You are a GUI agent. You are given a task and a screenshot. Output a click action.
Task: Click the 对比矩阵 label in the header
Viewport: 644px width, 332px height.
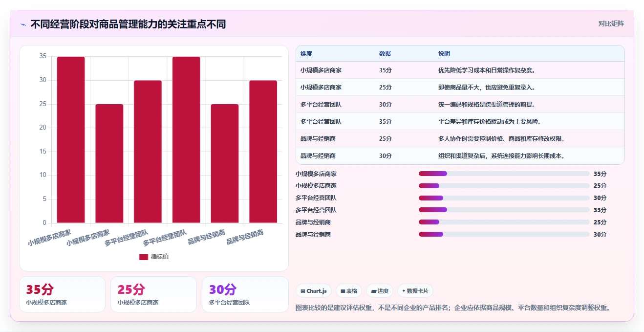[611, 23]
